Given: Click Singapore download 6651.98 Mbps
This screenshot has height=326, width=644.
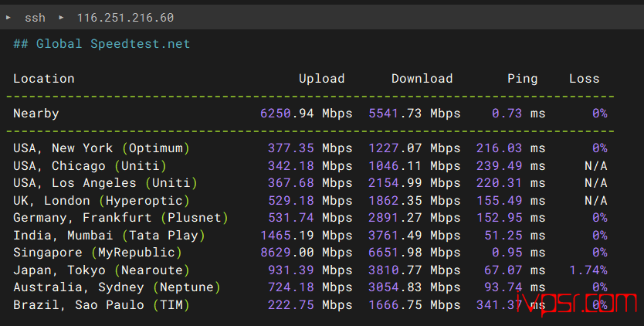Looking at the screenshot, I should coord(415,253).
